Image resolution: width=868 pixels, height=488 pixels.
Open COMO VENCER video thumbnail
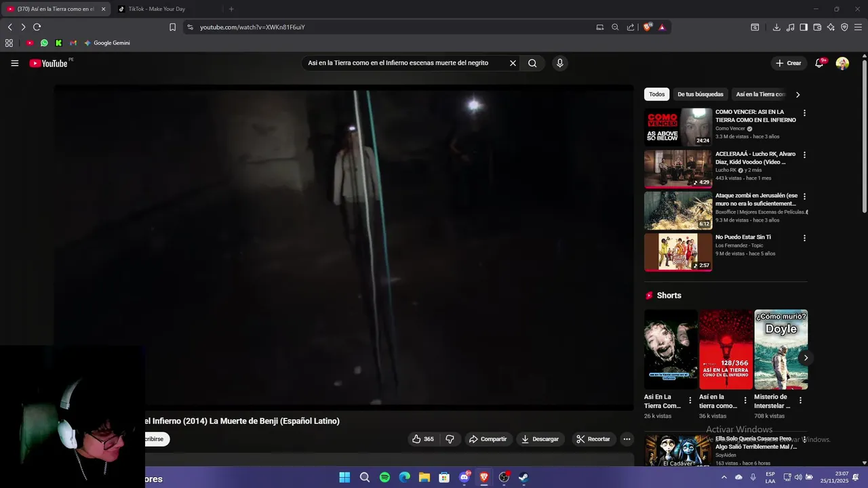click(678, 127)
